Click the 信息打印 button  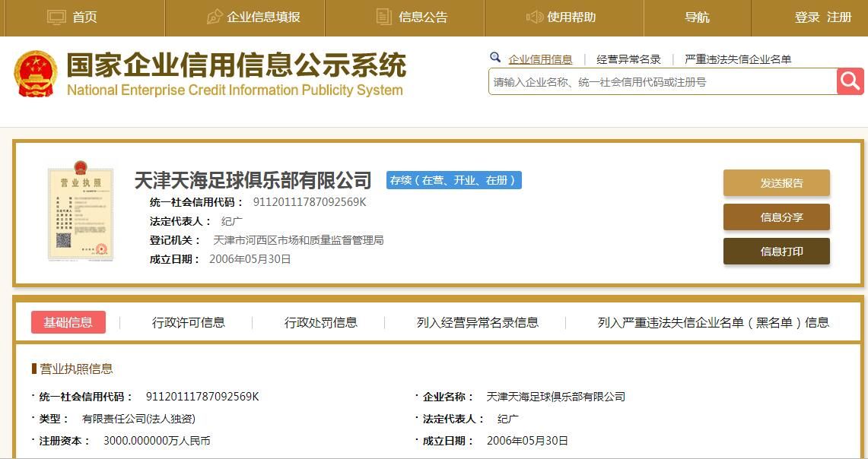tap(776, 252)
